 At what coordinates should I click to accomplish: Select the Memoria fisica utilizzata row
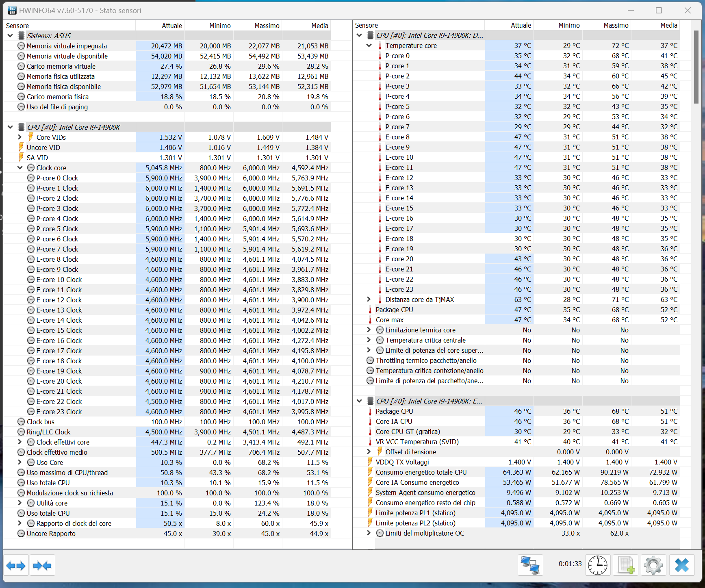[x=167, y=76]
